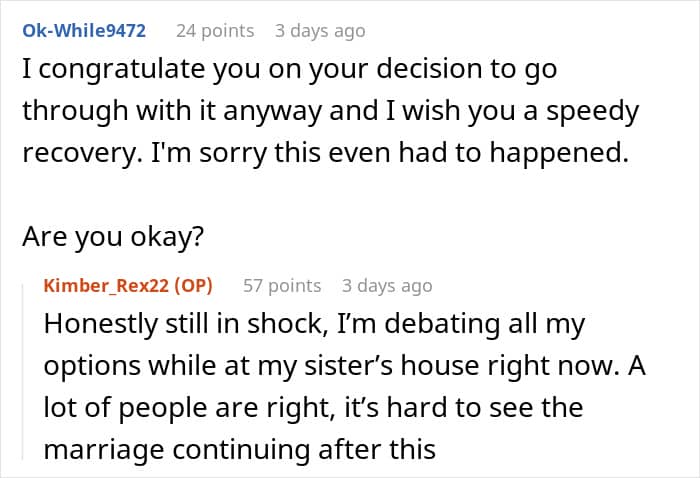Click the word 'sister's' in OP's reply
The width and height of the screenshot is (700, 478).
click(x=345, y=367)
